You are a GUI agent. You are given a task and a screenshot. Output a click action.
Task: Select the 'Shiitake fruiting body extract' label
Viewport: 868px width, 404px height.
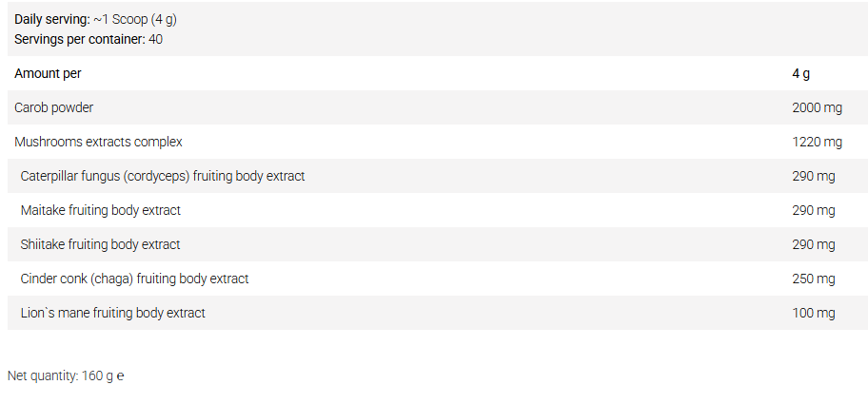click(x=100, y=244)
